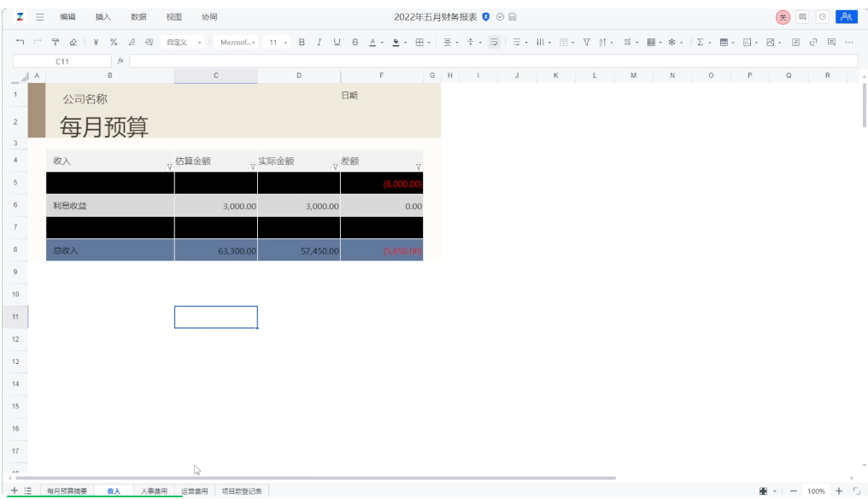
Task: Click the format painter icon
Action: coord(56,42)
